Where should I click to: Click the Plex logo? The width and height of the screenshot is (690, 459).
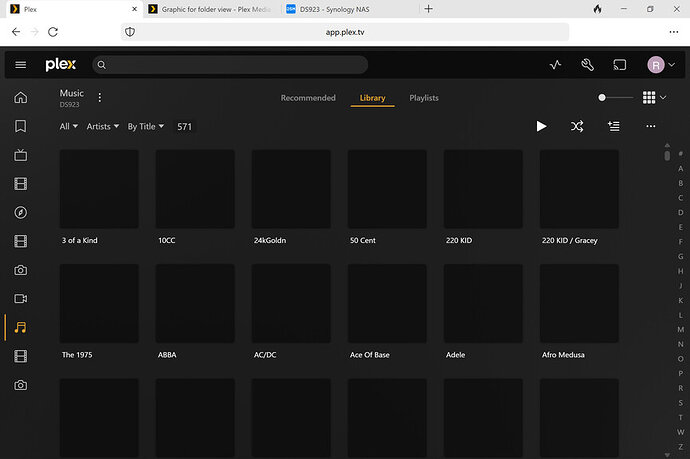[x=60, y=65]
